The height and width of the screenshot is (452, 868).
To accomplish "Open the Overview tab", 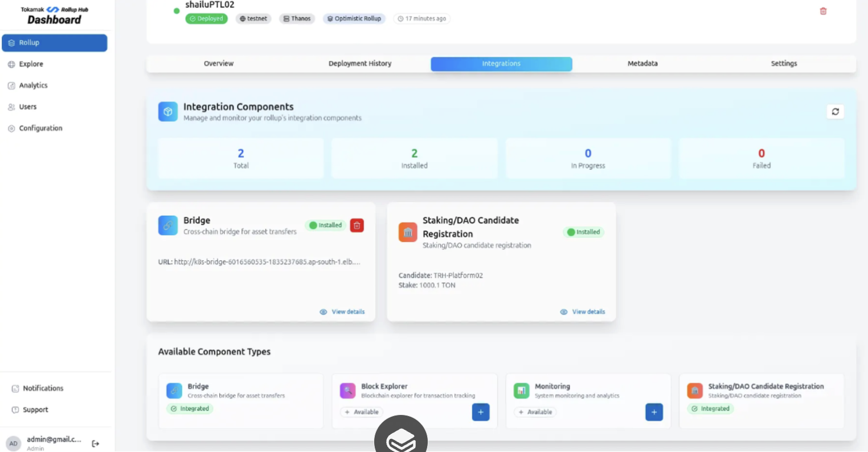I will (219, 64).
